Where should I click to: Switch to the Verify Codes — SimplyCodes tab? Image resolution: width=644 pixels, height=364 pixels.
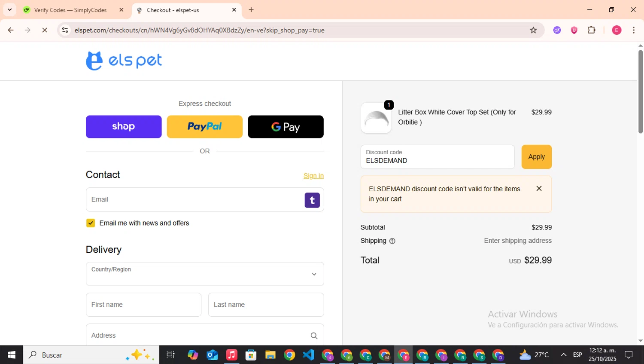click(71, 10)
